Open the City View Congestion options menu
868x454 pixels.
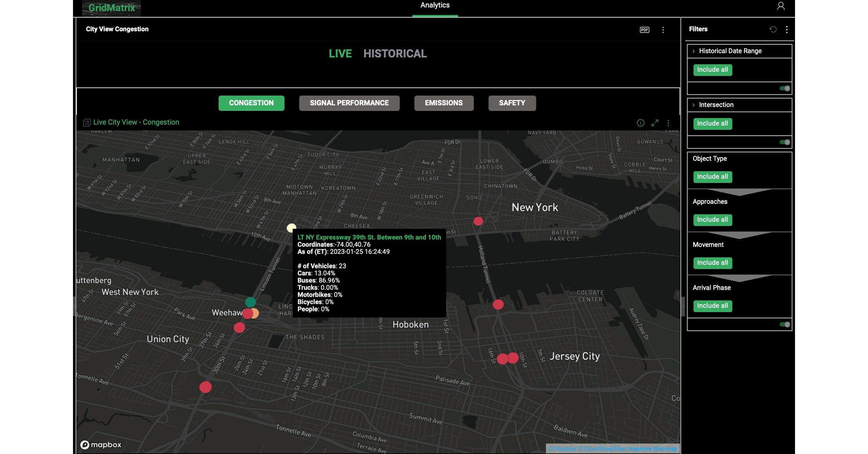[x=663, y=29]
